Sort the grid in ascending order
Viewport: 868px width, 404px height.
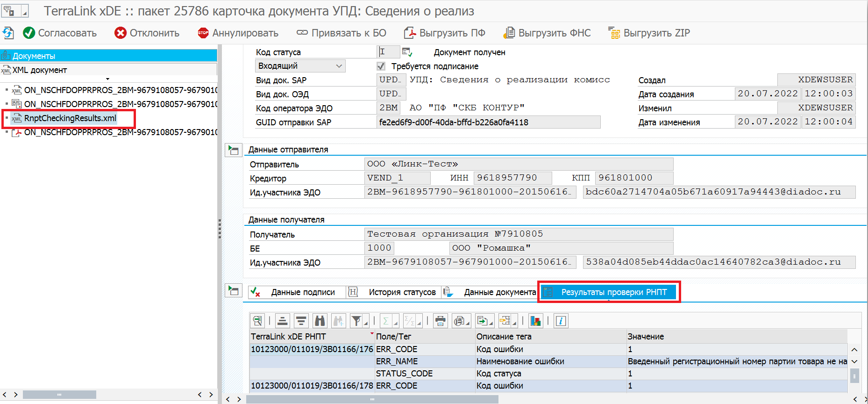pyautogui.click(x=282, y=321)
